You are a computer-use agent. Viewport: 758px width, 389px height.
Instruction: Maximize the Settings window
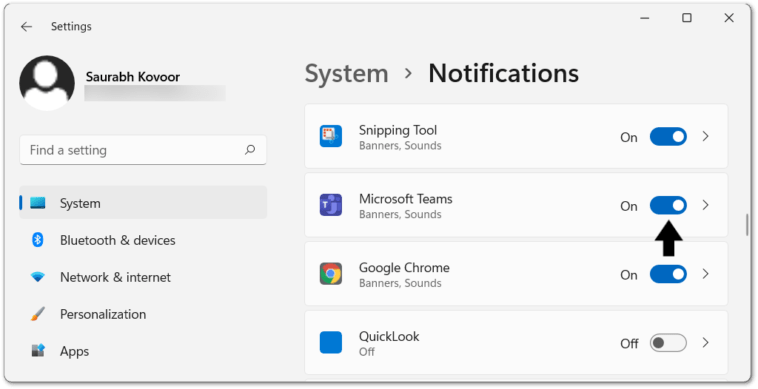(686, 18)
